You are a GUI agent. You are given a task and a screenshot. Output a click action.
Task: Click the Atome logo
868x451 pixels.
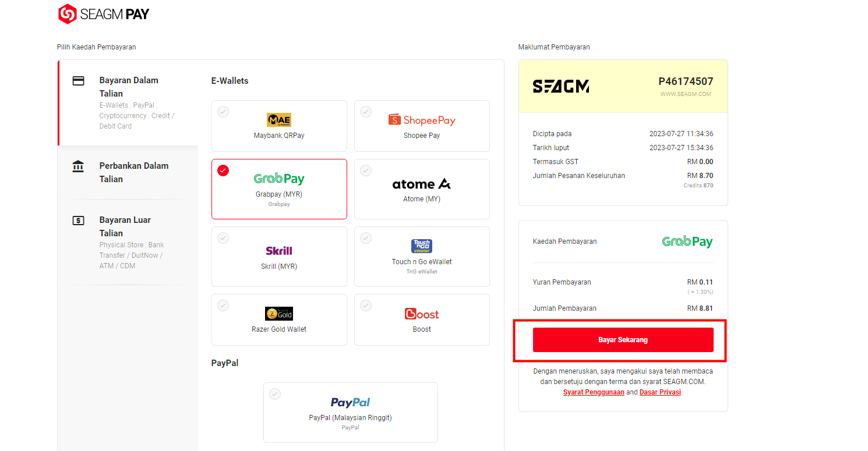422,184
